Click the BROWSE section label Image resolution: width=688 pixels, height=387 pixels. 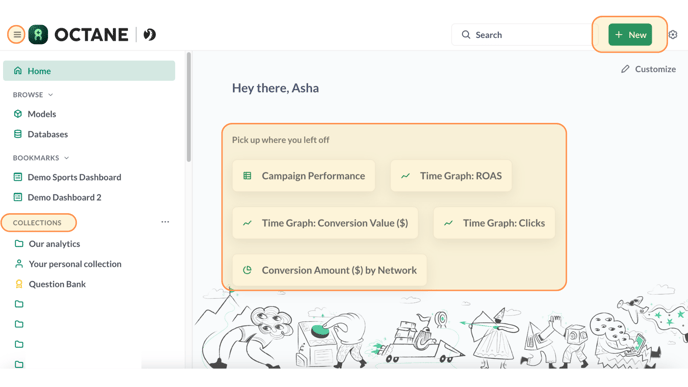coord(28,95)
